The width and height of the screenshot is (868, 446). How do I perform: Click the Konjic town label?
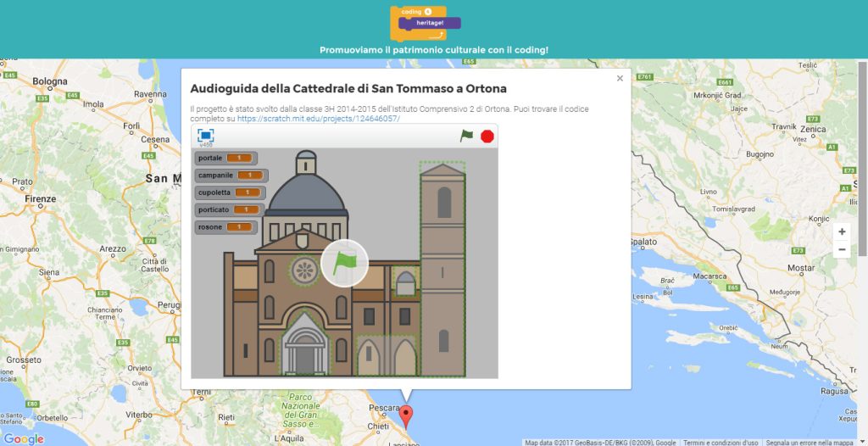[819, 219]
